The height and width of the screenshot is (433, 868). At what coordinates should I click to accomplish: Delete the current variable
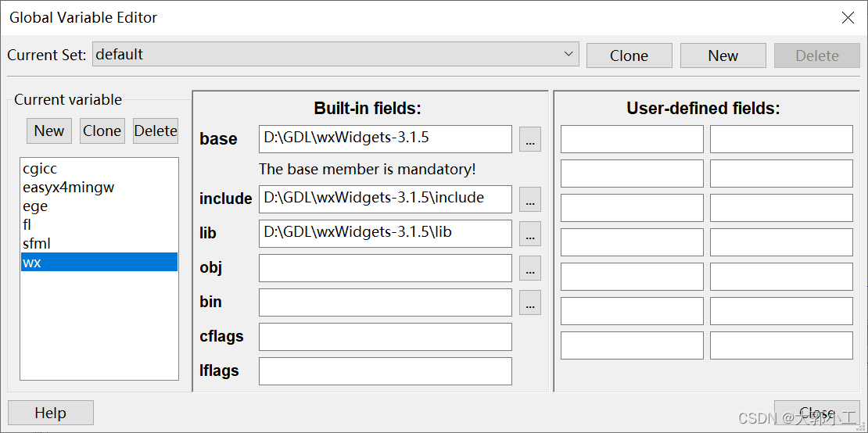click(x=156, y=131)
